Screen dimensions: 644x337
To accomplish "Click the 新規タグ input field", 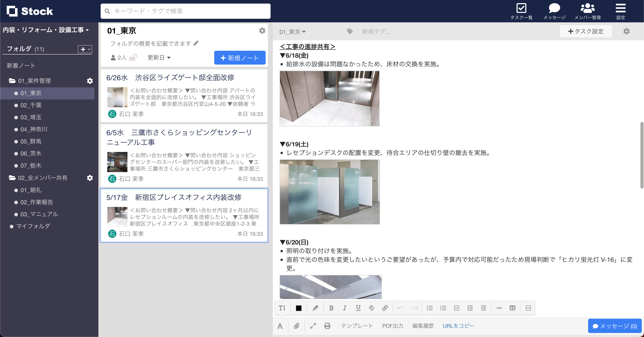I will coord(376,32).
